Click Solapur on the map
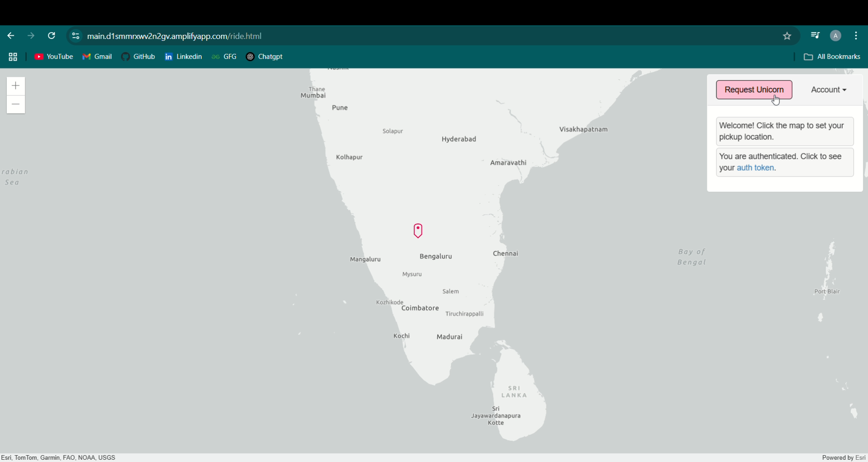868x462 pixels. click(393, 131)
